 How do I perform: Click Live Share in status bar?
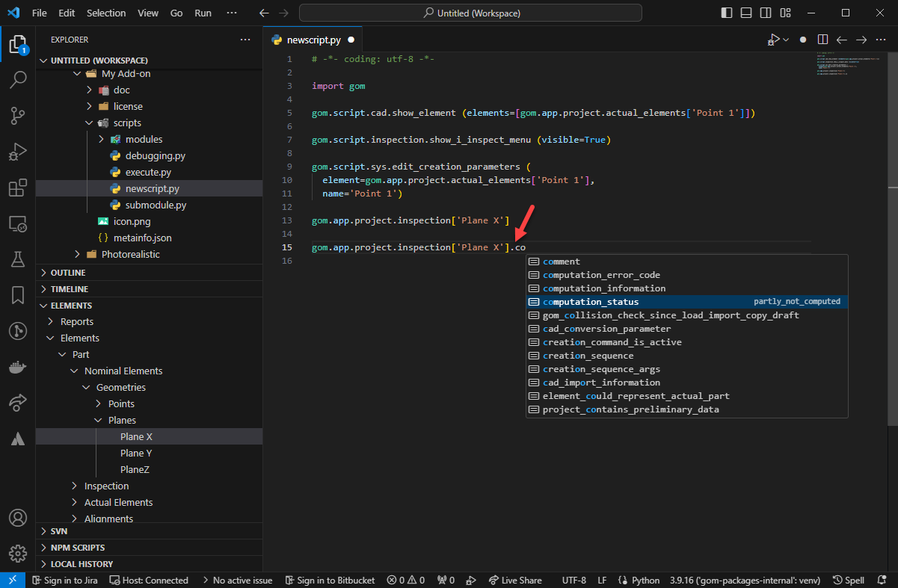click(515, 581)
